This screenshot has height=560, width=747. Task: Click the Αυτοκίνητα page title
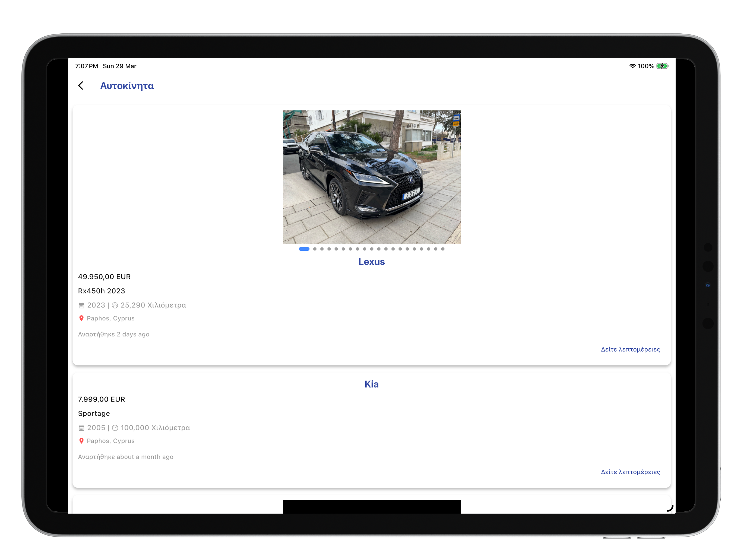127,86
